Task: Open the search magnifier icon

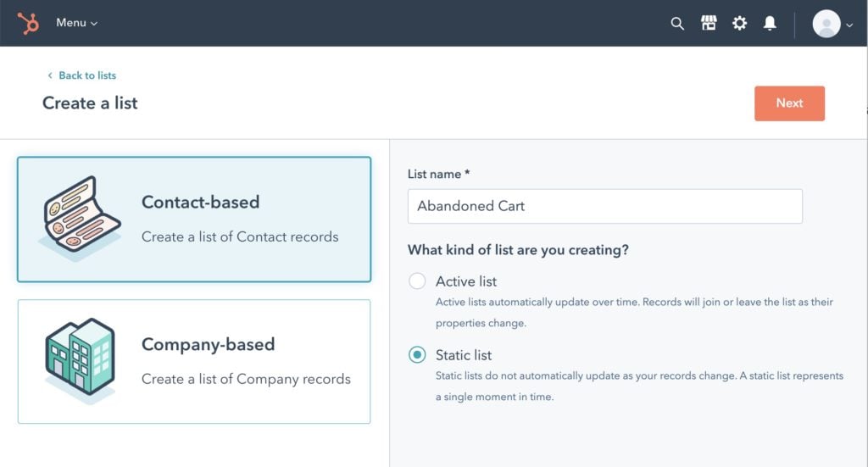Action: click(677, 23)
